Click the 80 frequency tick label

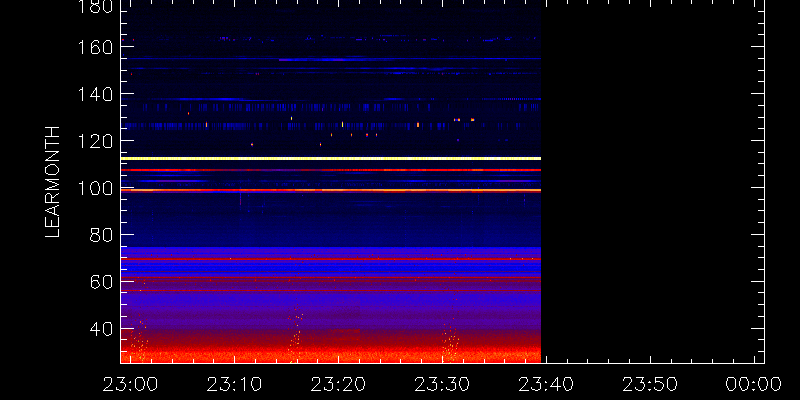[x=102, y=235]
